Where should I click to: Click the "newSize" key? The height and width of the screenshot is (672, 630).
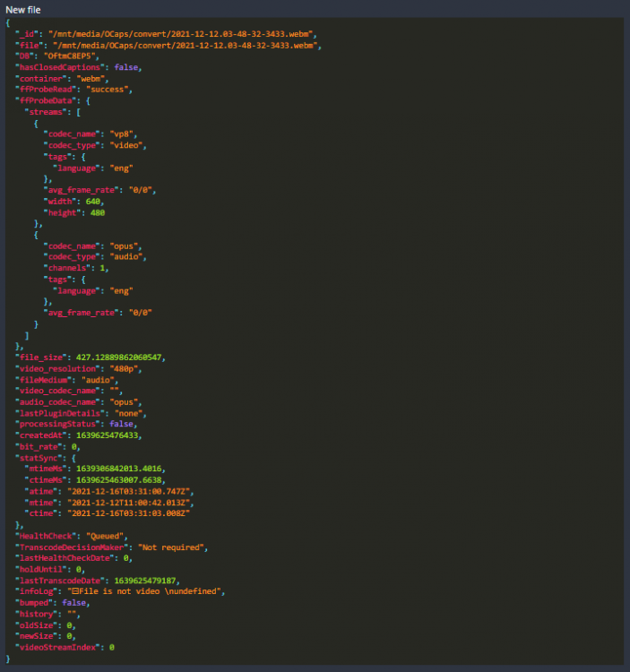point(37,636)
